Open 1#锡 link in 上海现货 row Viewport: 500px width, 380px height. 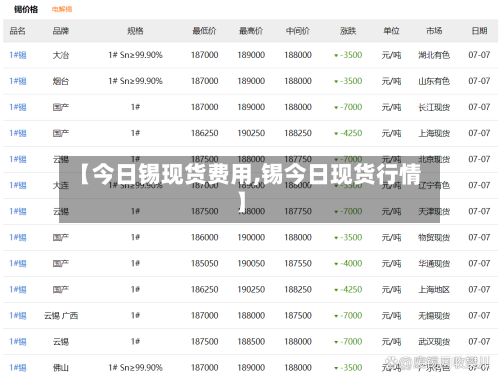coord(18,133)
